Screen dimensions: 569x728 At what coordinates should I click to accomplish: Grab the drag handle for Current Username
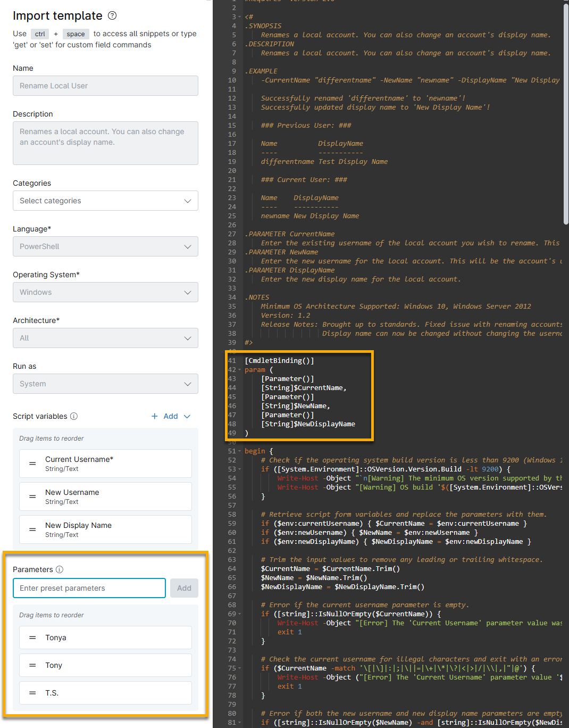[x=32, y=464]
